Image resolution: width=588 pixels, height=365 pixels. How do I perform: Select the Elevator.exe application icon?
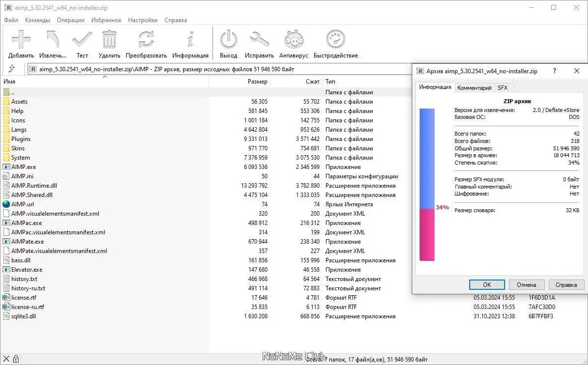pyautogui.click(x=6, y=270)
